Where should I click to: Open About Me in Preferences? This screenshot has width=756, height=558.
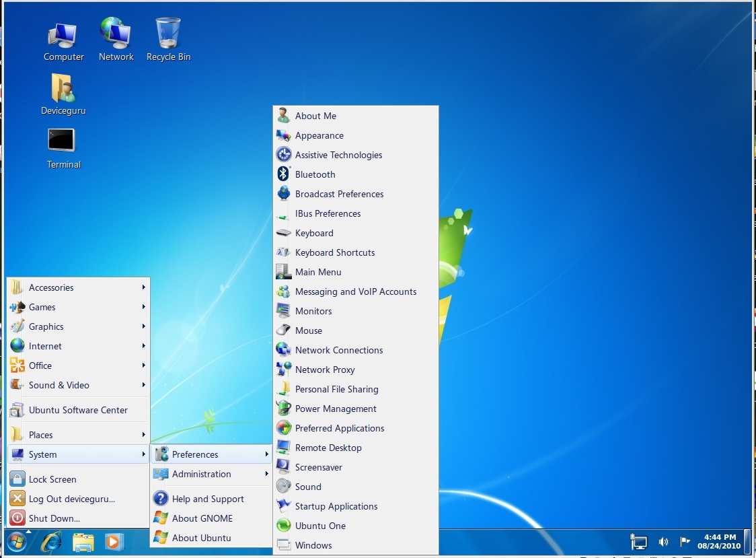pos(356,116)
